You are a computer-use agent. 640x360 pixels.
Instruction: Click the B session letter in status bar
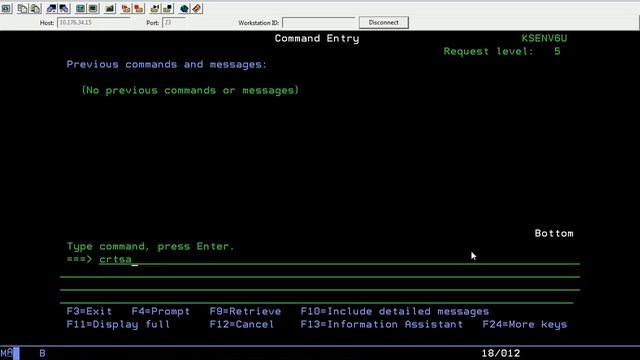[42, 353]
